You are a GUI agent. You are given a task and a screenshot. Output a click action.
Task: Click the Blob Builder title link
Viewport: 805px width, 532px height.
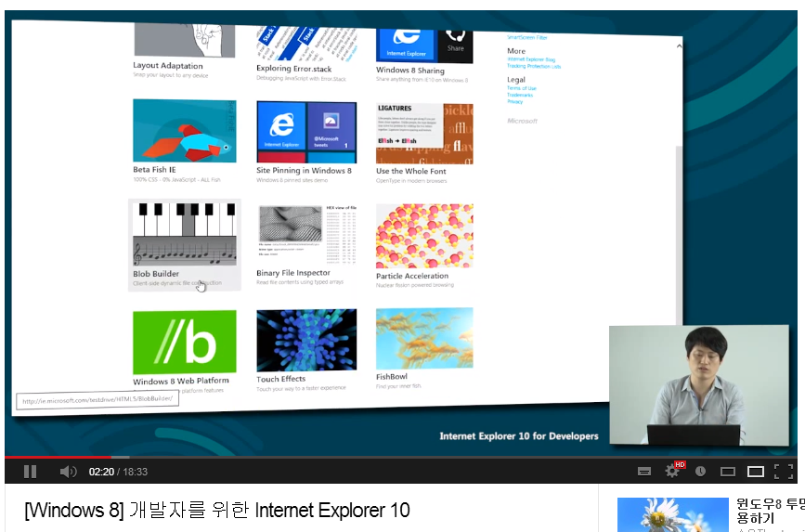click(x=156, y=274)
